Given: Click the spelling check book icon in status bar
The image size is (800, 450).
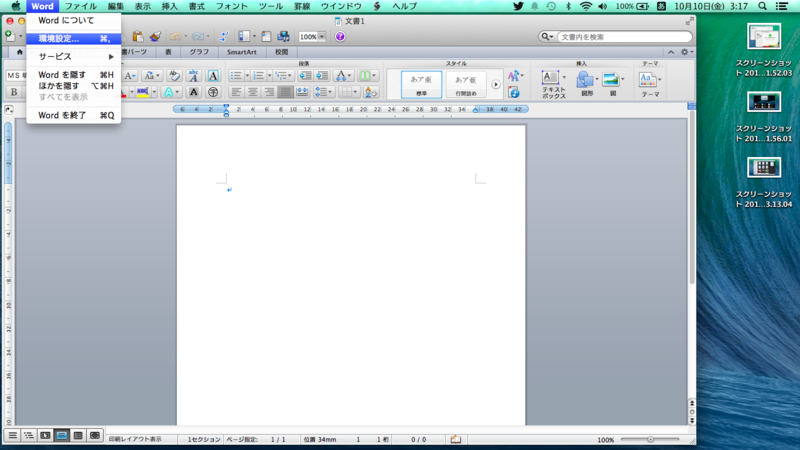Looking at the screenshot, I should point(456,439).
